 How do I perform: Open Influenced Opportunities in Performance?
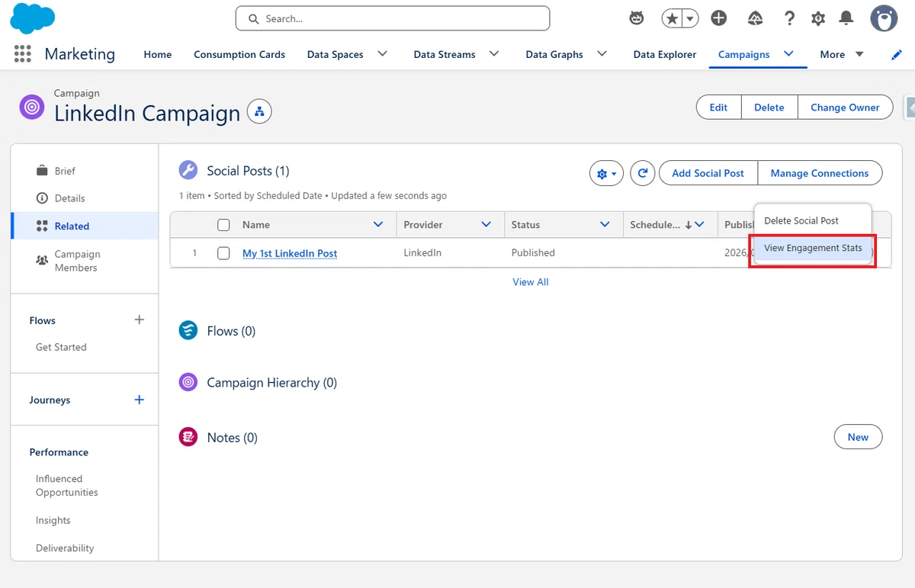(x=67, y=486)
